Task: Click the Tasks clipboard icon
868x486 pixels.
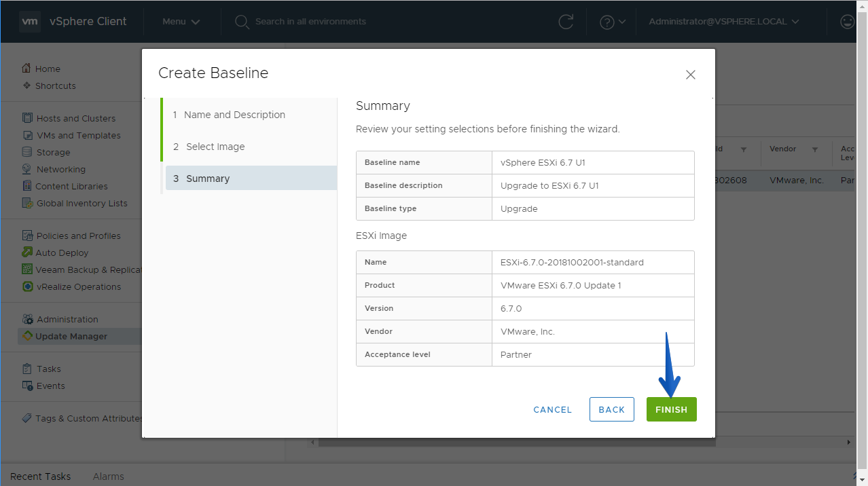Action: pos(27,369)
